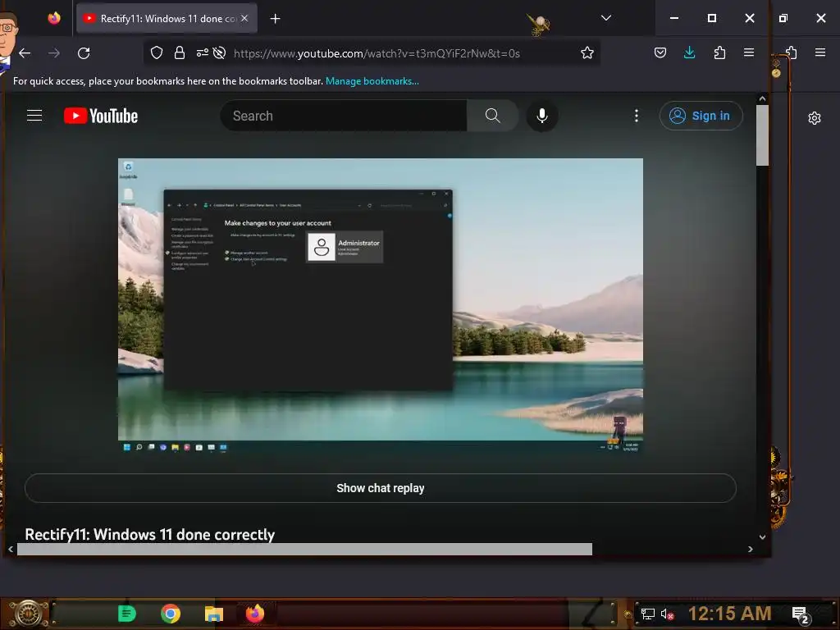Open the YouTube guide hamburger menu
Image resolution: width=840 pixels, height=630 pixels.
[34, 115]
